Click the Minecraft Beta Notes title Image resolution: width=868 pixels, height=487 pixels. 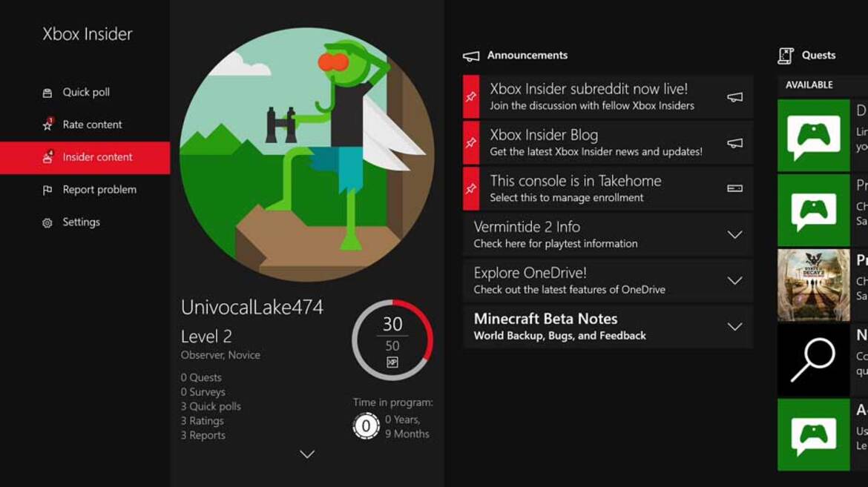[x=545, y=319]
